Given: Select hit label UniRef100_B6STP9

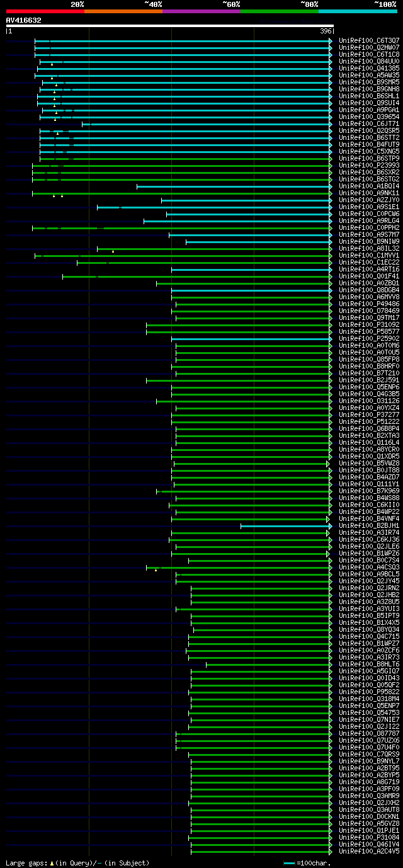Looking at the screenshot, I should pyautogui.click(x=369, y=158).
